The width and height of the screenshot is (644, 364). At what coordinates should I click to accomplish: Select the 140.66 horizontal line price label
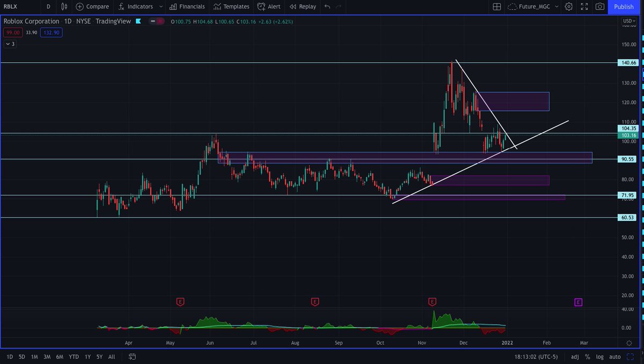(x=628, y=63)
